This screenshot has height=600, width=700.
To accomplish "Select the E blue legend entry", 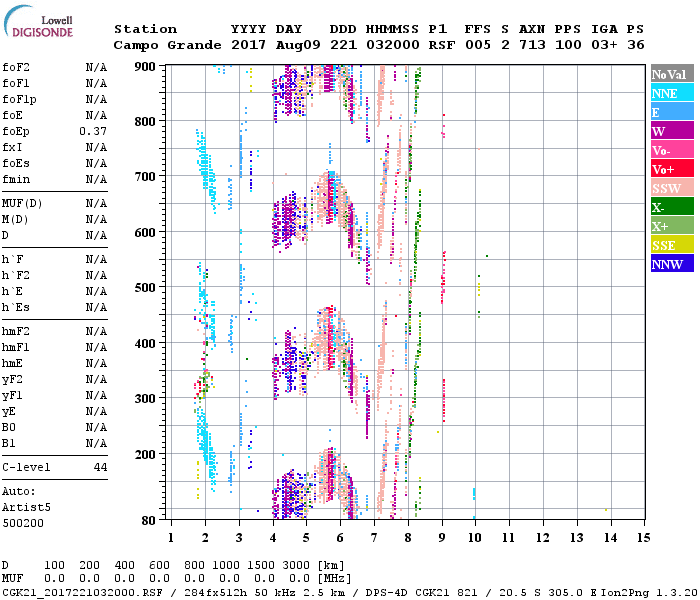I will (x=671, y=112).
